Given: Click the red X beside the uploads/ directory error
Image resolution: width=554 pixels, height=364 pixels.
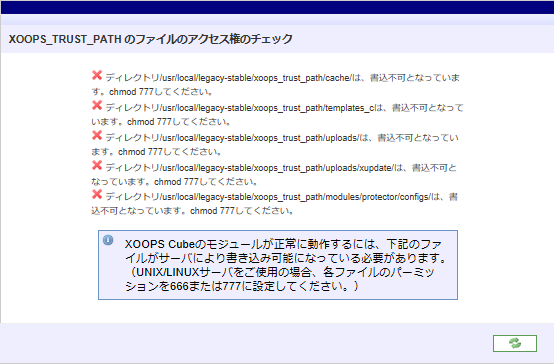Looking at the screenshot, I should (x=97, y=135).
